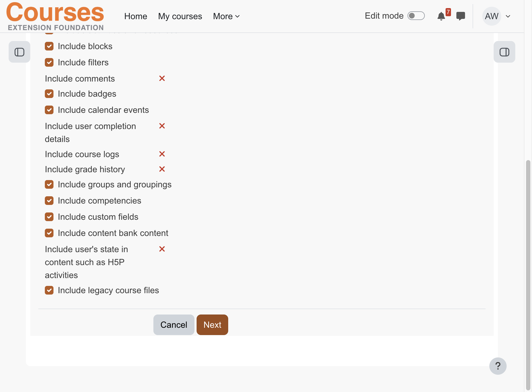Toggle the Edit mode switch

tap(416, 16)
